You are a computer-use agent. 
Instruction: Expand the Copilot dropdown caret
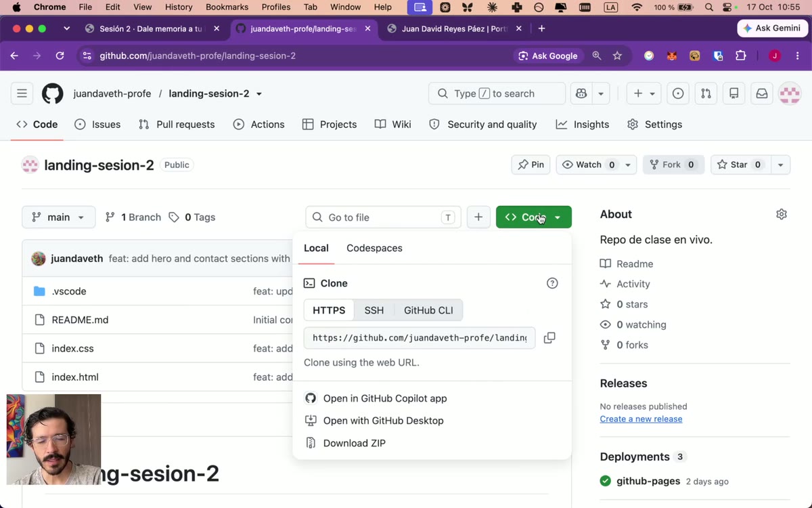(601, 93)
